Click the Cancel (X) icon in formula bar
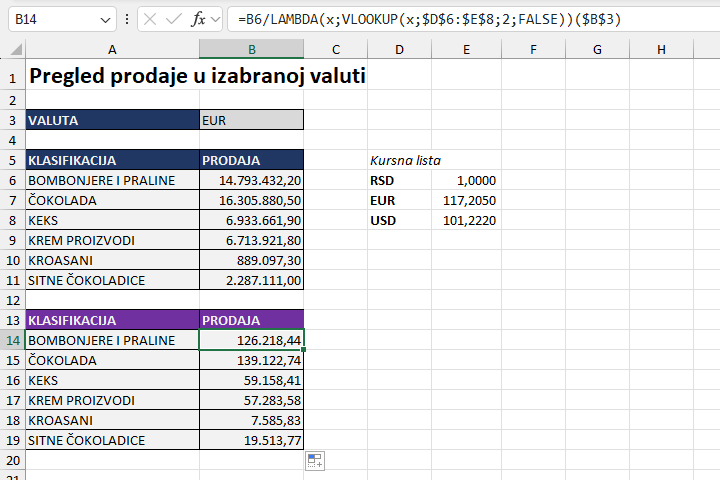This screenshot has height=480, width=720. pyautogui.click(x=151, y=19)
